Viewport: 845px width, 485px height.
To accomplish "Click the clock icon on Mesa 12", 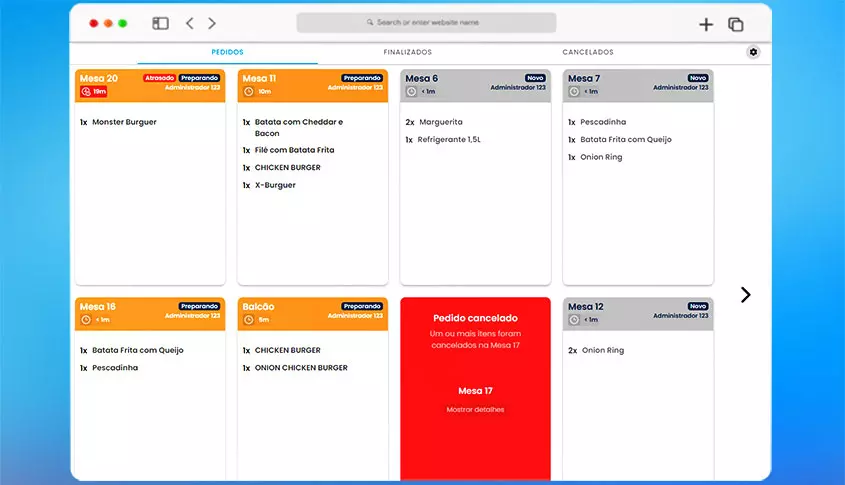I will 574,320.
